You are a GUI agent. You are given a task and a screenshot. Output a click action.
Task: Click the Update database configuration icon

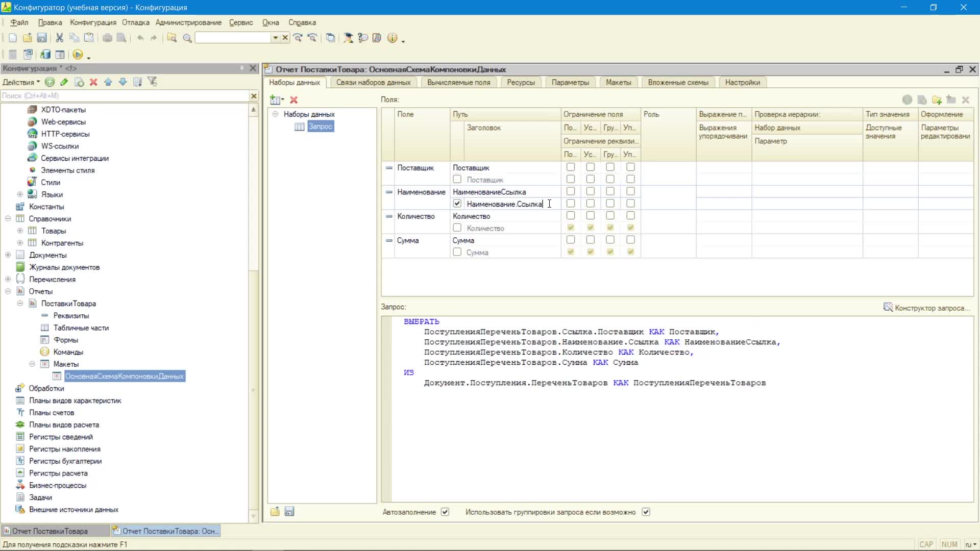[45, 55]
